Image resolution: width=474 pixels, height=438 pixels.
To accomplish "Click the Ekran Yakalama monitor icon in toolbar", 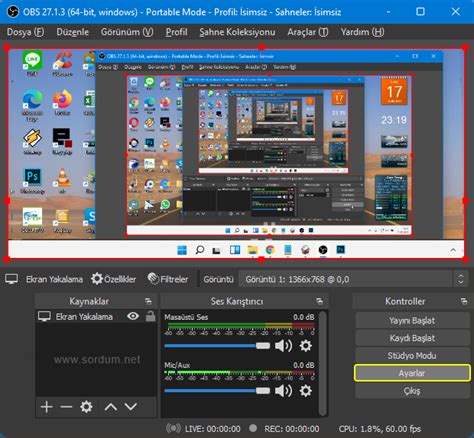I will coord(11,279).
